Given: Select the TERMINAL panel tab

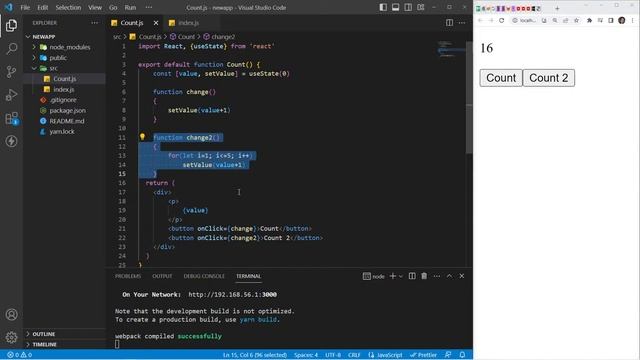Looking at the screenshot, I should (x=248, y=276).
